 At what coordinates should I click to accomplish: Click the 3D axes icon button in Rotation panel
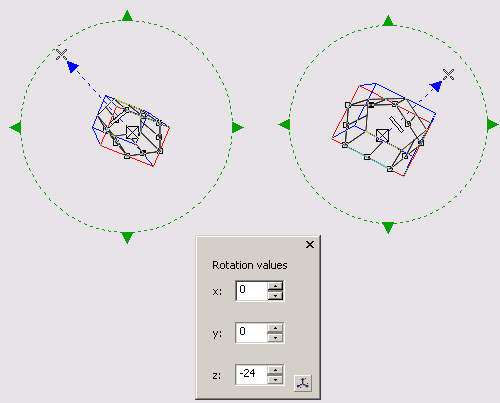[303, 383]
